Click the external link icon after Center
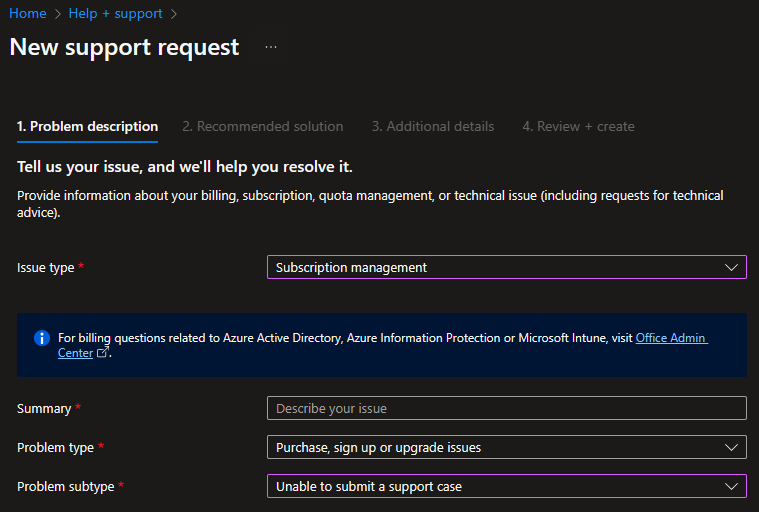This screenshot has width=759, height=512. (x=102, y=352)
